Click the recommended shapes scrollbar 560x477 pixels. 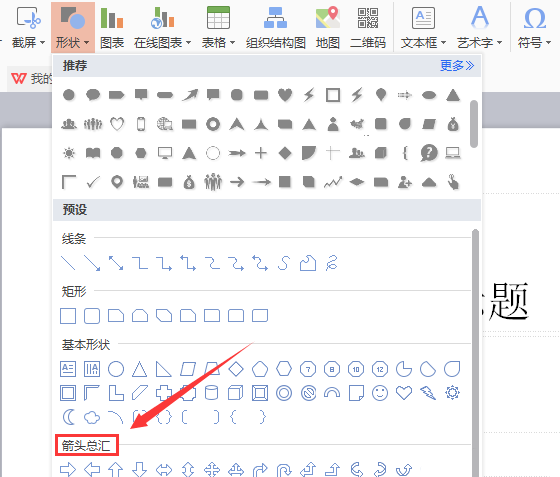click(474, 124)
